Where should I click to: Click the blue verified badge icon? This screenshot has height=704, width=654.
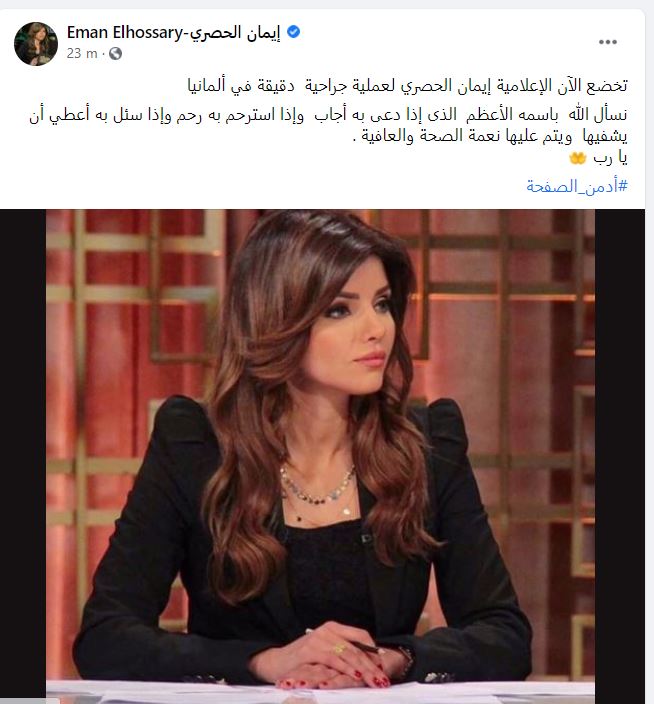(x=293, y=32)
